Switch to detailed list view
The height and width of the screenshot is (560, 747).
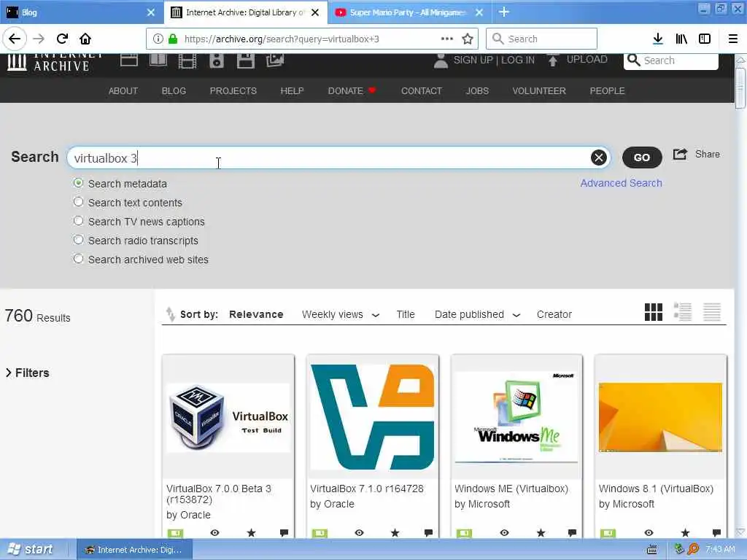coord(683,312)
